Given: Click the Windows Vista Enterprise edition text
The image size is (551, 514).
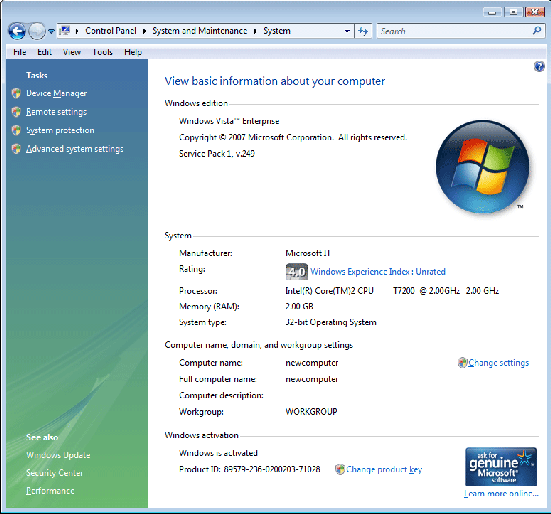Looking at the screenshot, I should 229,121.
